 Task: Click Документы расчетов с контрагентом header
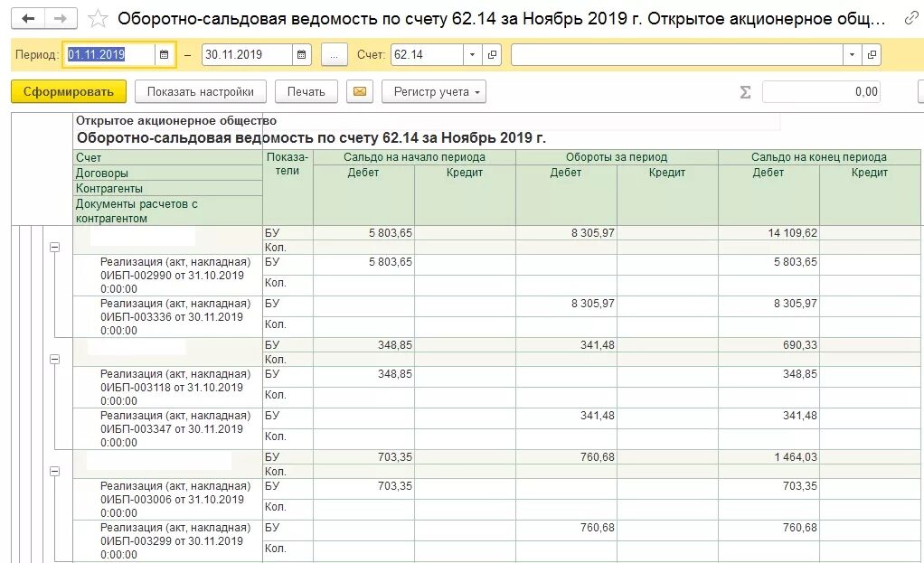tap(168, 211)
